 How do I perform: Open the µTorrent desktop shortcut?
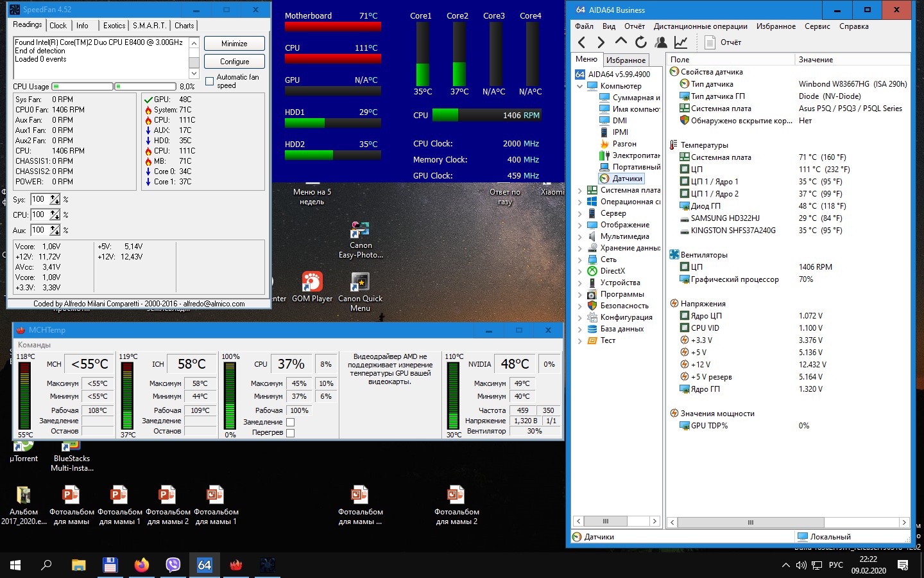24,451
